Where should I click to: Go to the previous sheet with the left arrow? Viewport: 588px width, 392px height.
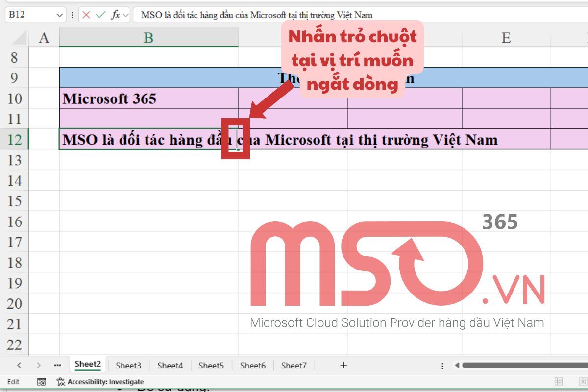pos(19,365)
